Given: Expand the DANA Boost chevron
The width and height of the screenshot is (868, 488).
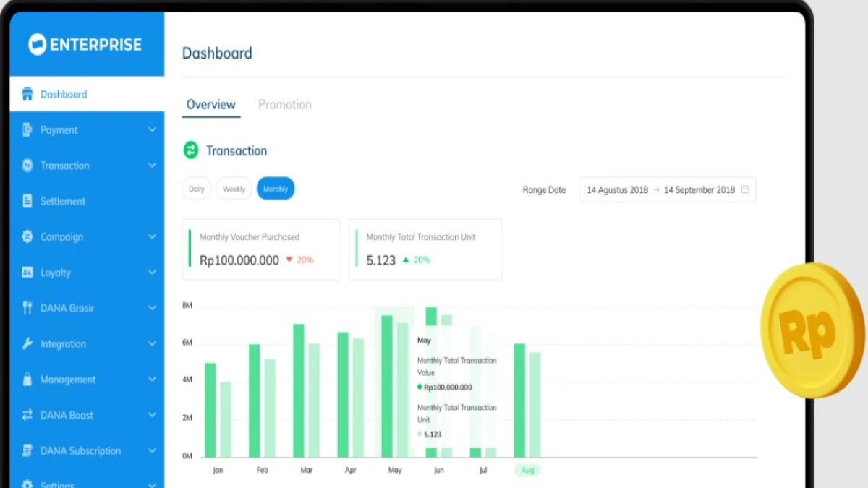Looking at the screenshot, I should click(x=152, y=415).
